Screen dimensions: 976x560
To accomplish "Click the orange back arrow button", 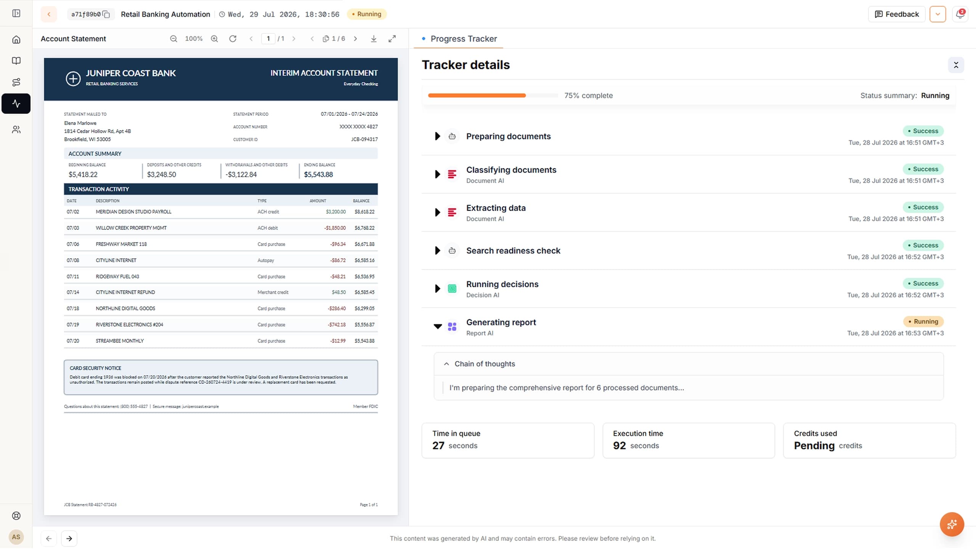I will tap(49, 14).
